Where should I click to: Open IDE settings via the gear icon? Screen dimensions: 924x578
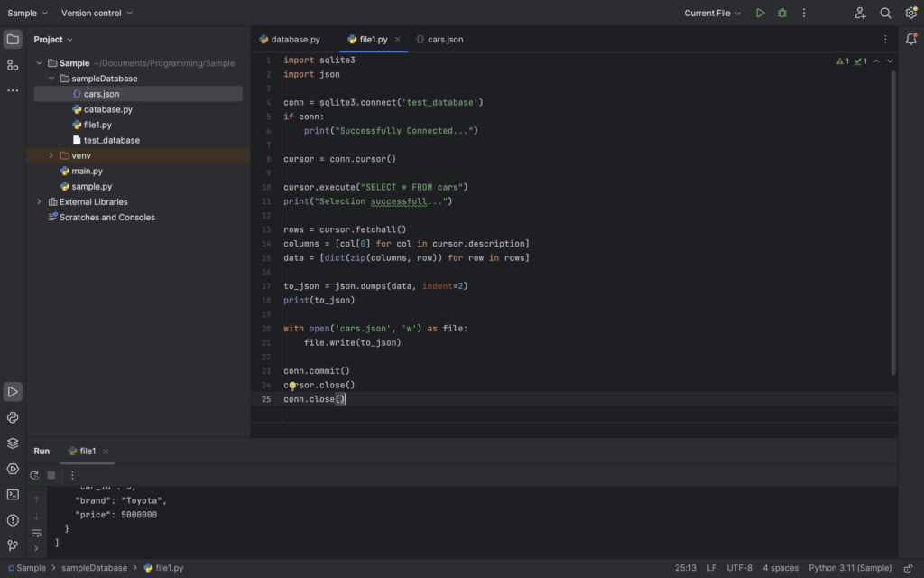tap(910, 13)
